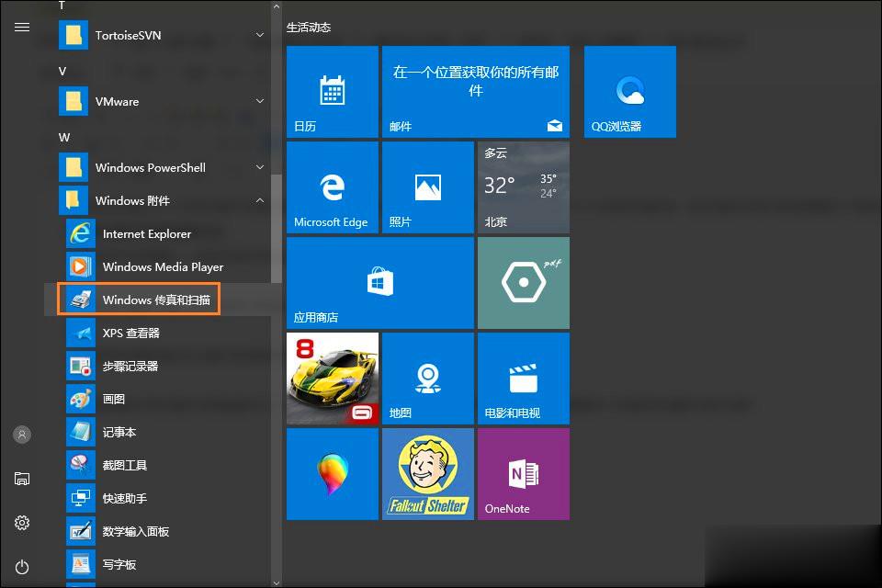Open the 照片 photos tile
882x588 pixels.
click(428, 187)
